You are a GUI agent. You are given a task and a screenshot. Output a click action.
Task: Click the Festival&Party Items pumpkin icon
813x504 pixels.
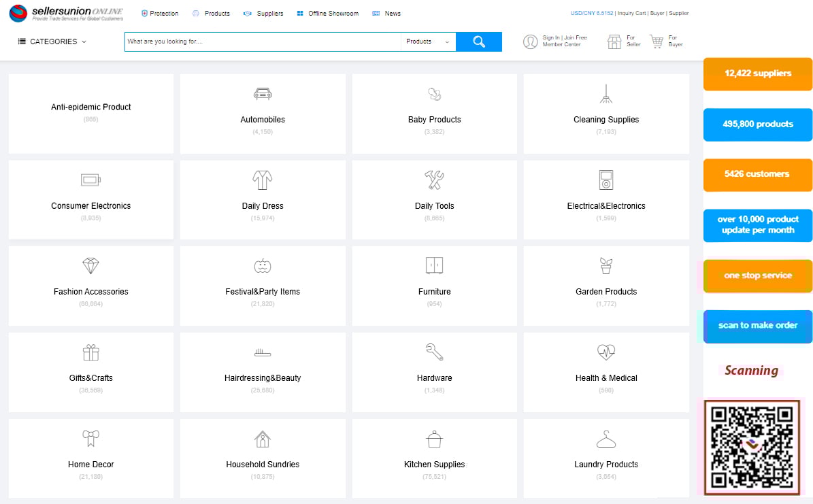263,266
